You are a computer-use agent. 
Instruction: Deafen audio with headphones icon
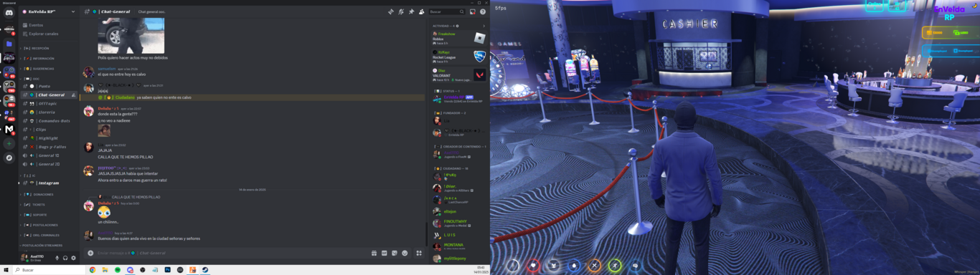[65, 258]
